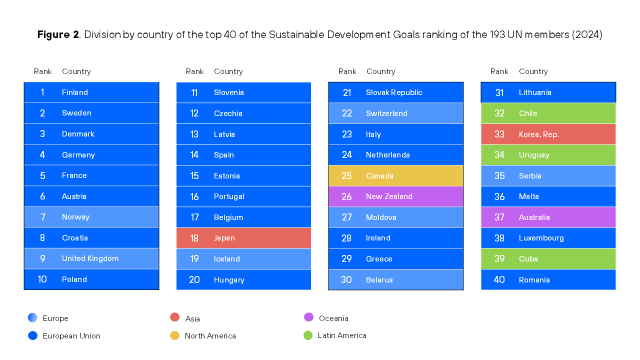Select the Korea, Rep. row

coord(548,134)
